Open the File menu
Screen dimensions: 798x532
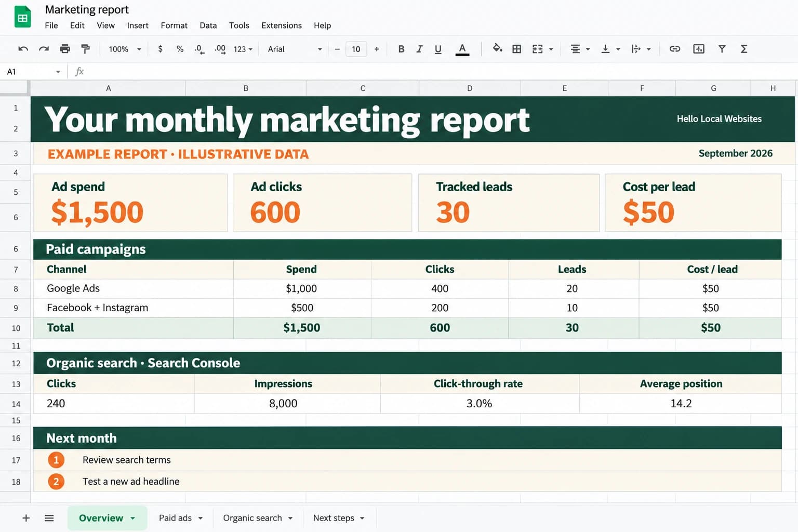(x=51, y=25)
